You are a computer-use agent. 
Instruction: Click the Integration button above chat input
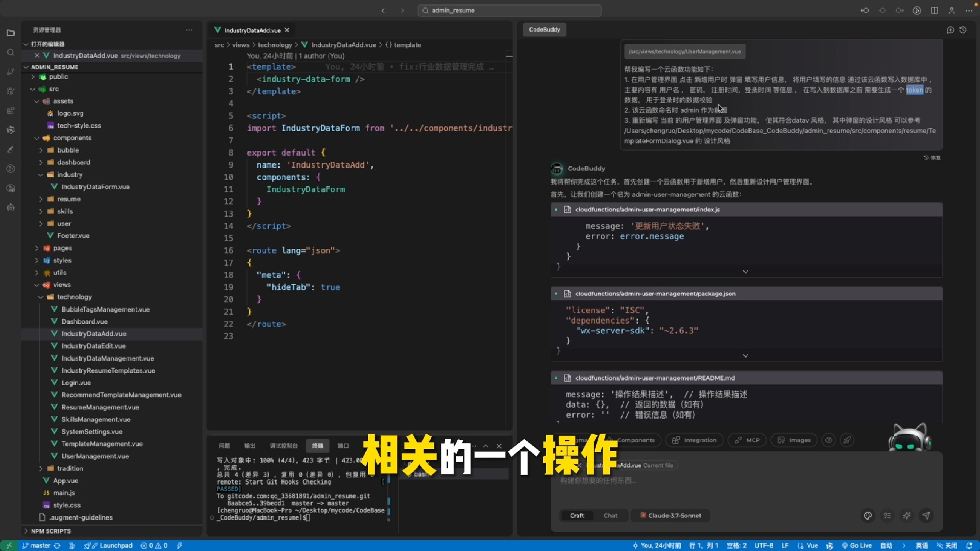(694, 440)
